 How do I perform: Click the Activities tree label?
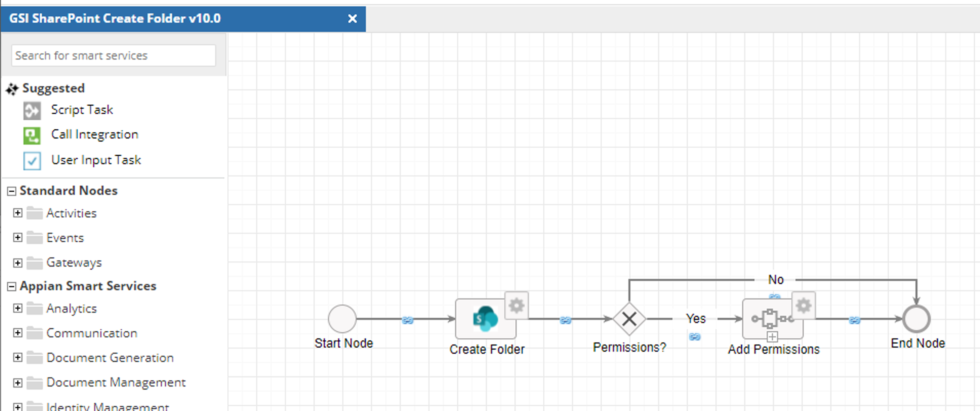tap(71, 213)
